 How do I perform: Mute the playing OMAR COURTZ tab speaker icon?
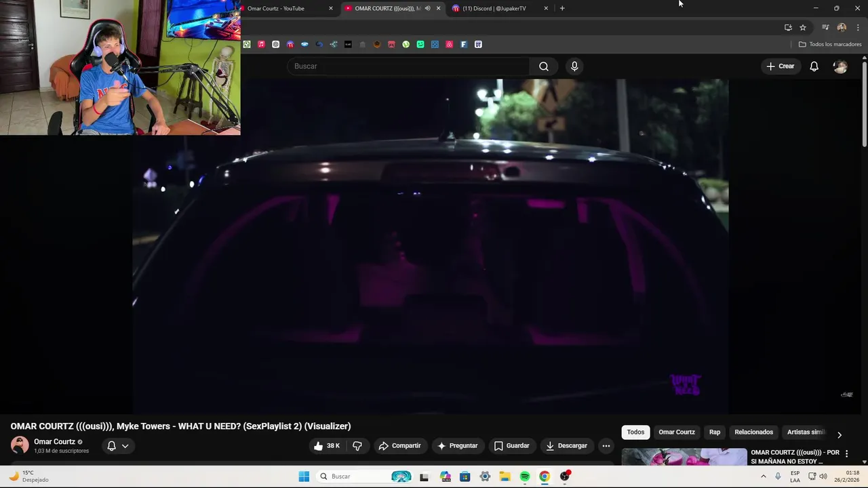[427, 8]
